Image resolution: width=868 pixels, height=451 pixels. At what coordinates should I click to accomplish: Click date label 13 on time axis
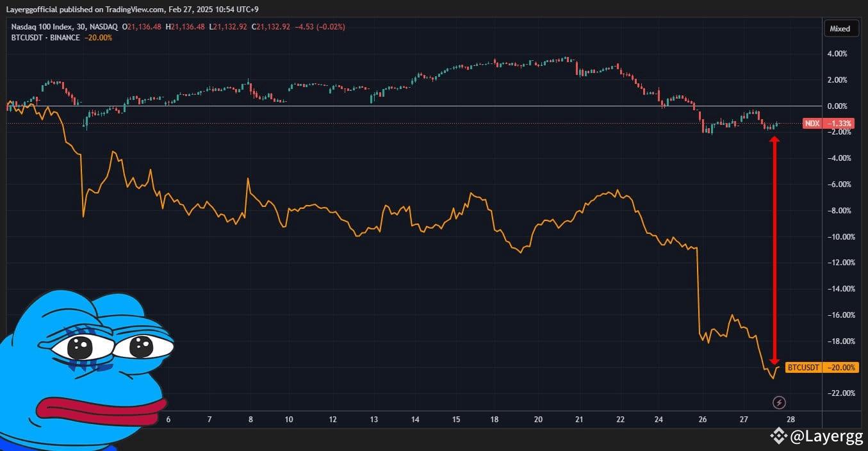click(374, 420)
